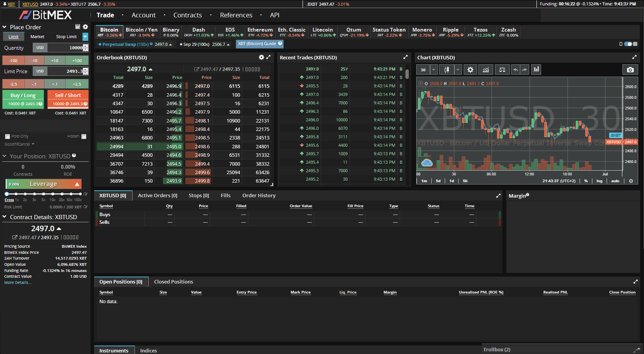Viewport: 644px width, 354px height.
Task: Show the chart data window plus icon
Action: [x=421, y=83]
